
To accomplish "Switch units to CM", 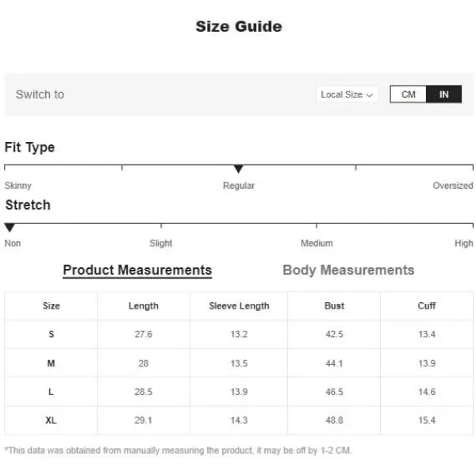I will coord(409,94).
